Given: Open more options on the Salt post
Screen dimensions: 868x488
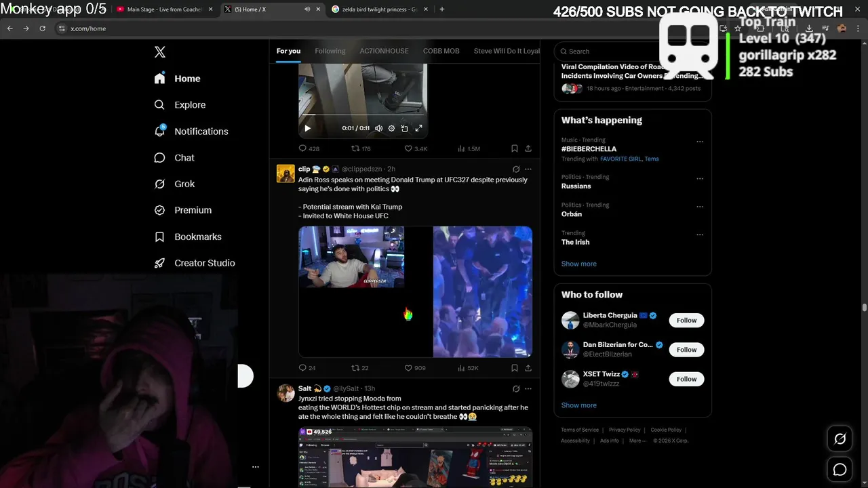Looking at the screenshot, I should pyautogui.click(x=528, y=389).
